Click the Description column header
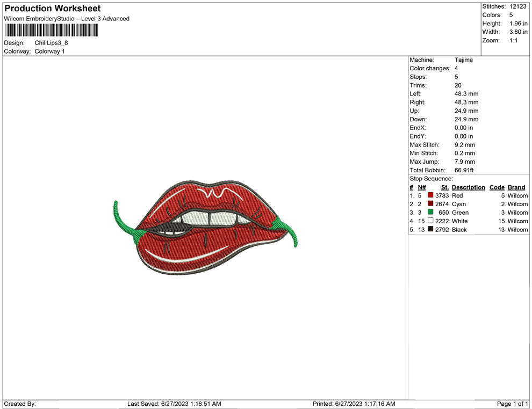 [x=468, y=187]
